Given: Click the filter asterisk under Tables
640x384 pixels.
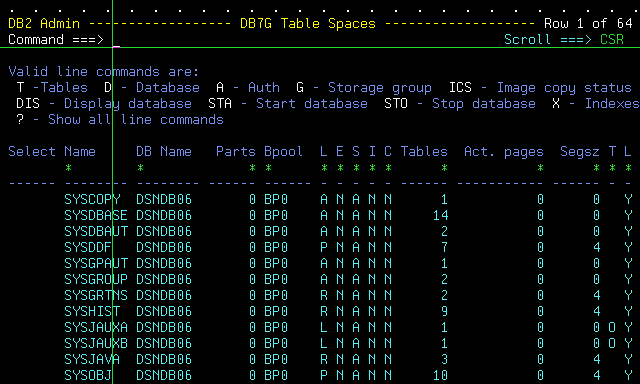Looking at the screenshot, I should pyautogui.click(x=444, y=168).
